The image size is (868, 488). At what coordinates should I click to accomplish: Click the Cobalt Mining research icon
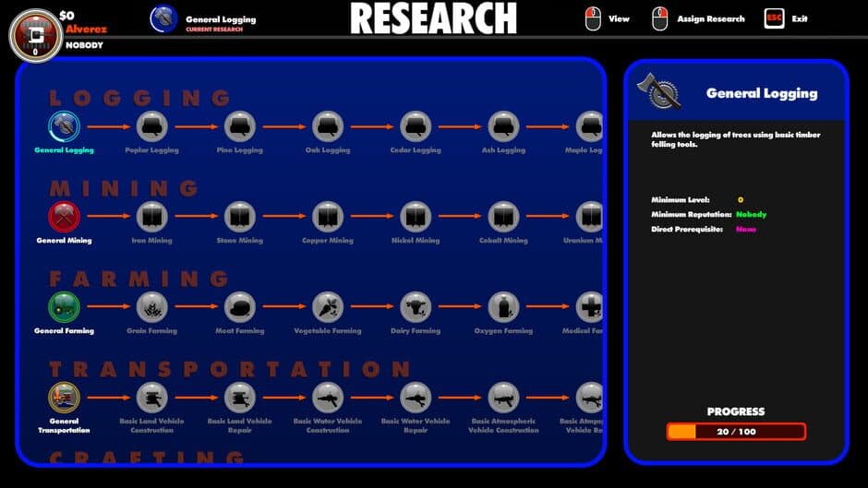(504, 217)
